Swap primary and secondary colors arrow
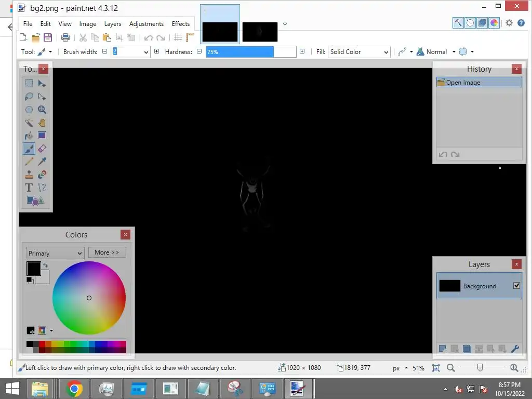The image size is (532, 399). click(46, 265)
